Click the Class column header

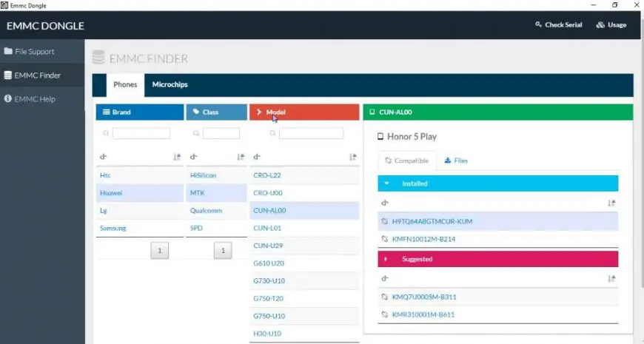pyautogui.click(x=216, y=112)
